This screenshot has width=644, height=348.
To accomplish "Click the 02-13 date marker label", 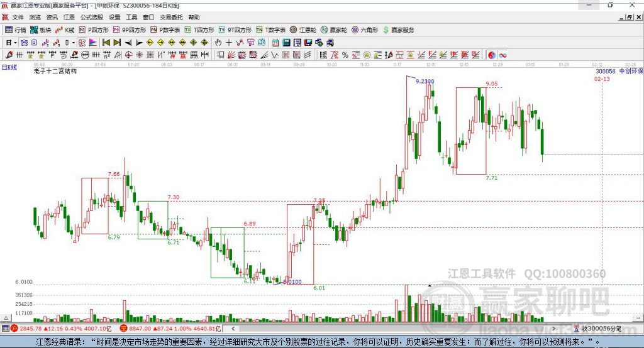I will (602, 79).
